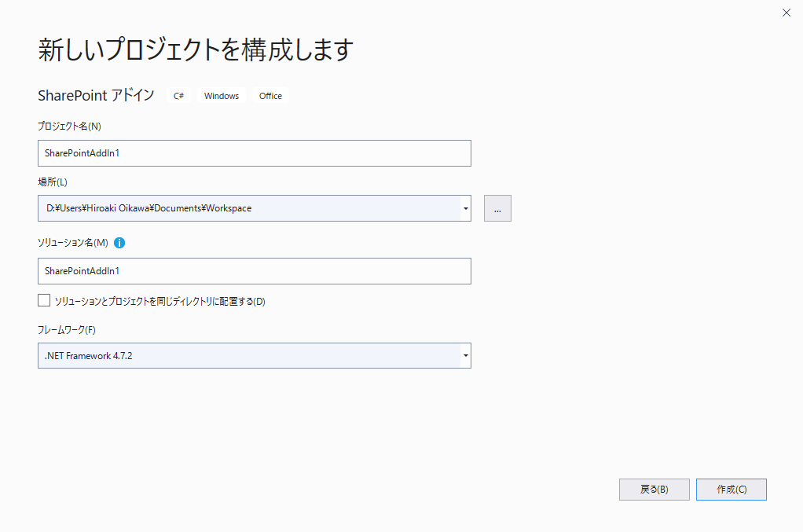Click the ソリューション名(M) label
Image resolution: width=803 pixels, height=532 pixels.
[73, 243]
